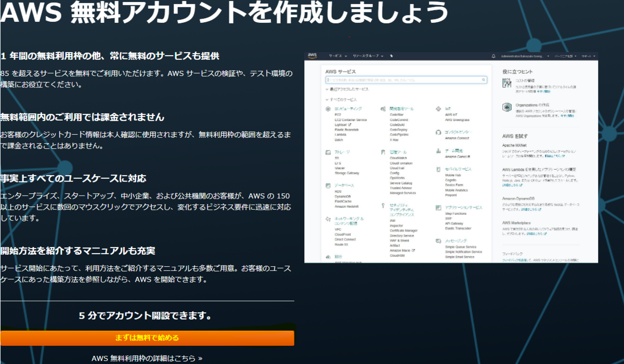This screenshot has width=624, height=364.
Task: Open the AWS console screenshot thumbnail
Action: tap(451, 157)
